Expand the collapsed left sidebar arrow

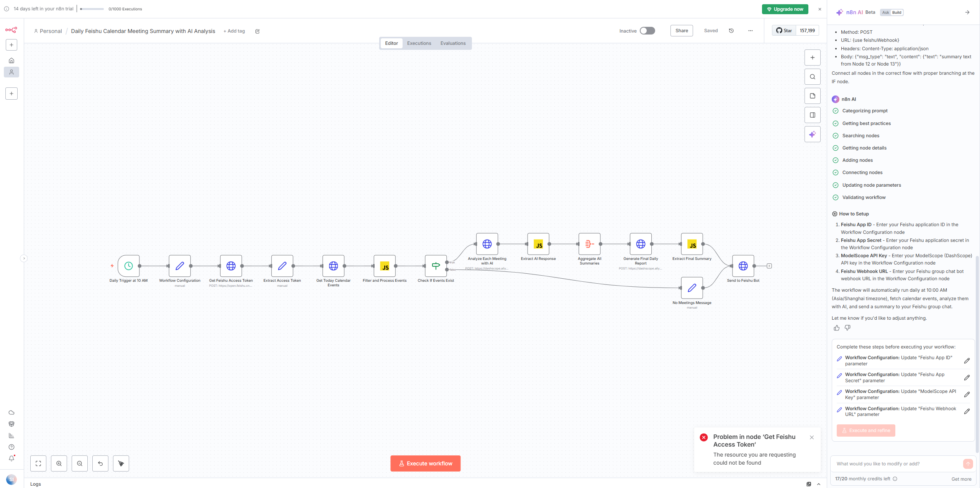[24, 258]
